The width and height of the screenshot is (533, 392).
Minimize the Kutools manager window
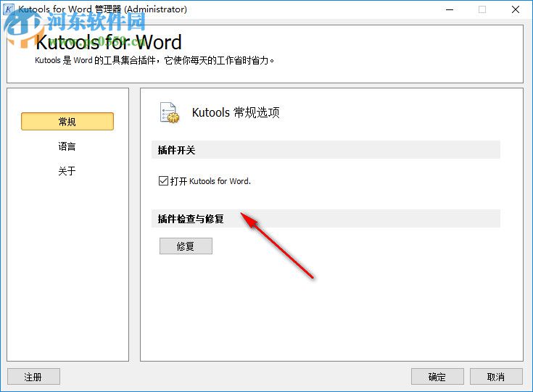click(450, 9)
